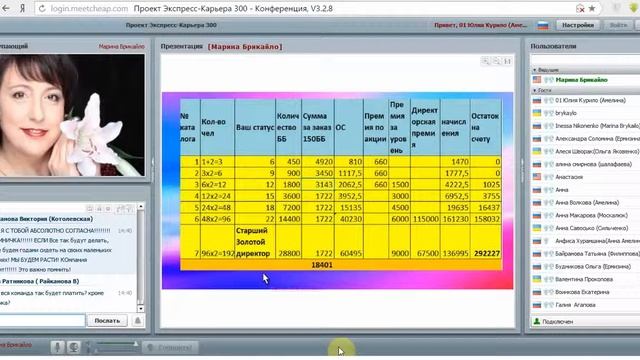Click the greyed request-to-speak button in bottom bar
This screenshot has height=360, width=640.
(x=170, y=347)
